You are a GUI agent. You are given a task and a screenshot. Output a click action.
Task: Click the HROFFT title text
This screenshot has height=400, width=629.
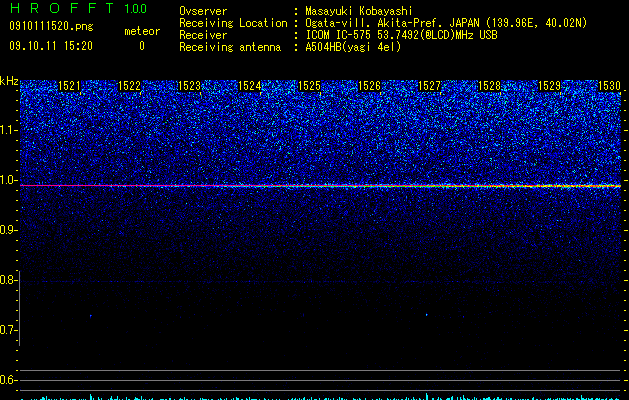[62, 8]
